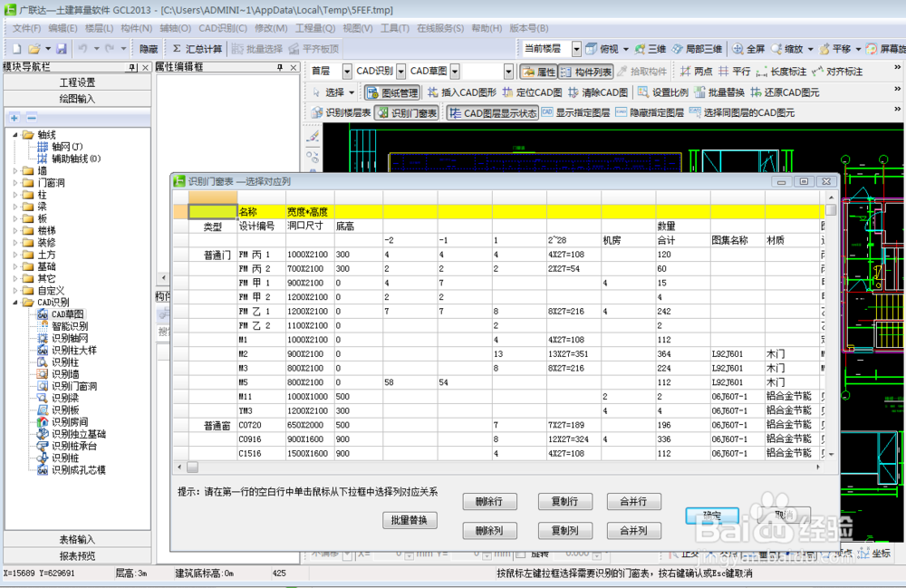Toggle CAD图层显示状态 button
Viewport: 906px width, 588px height.
(x=493, y=112)
